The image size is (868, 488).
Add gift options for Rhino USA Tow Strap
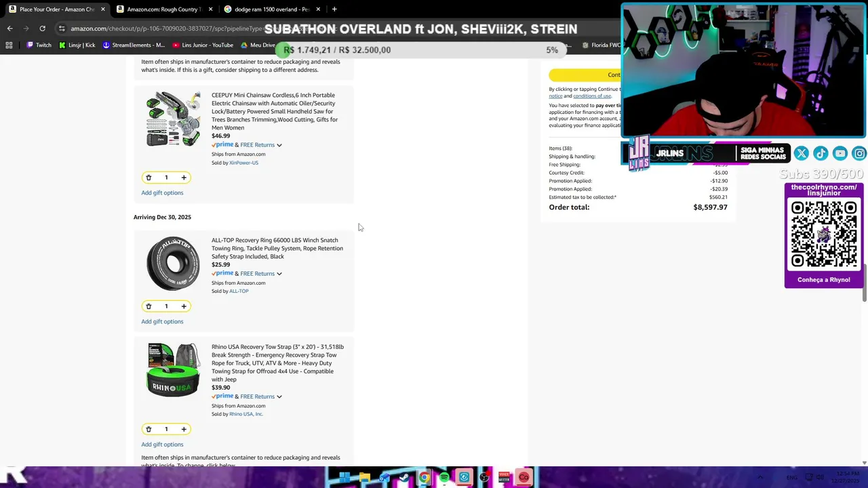[x=162, y=445]
